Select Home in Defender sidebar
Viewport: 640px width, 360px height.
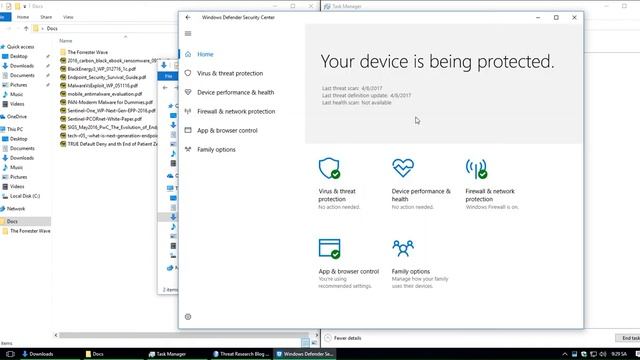click(205, 54)
